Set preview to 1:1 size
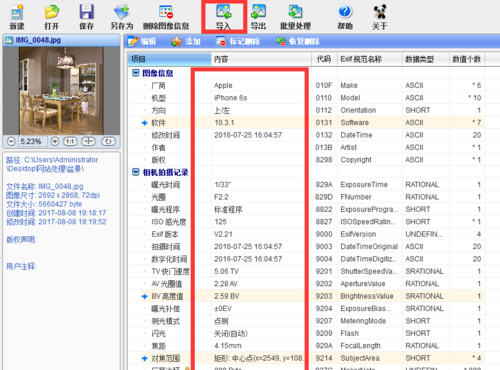The height and width of the screenshot is (370, 500). coord(70,141)
